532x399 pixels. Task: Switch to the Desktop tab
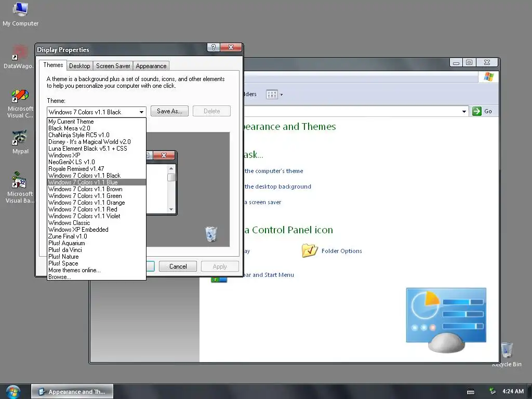79,66
